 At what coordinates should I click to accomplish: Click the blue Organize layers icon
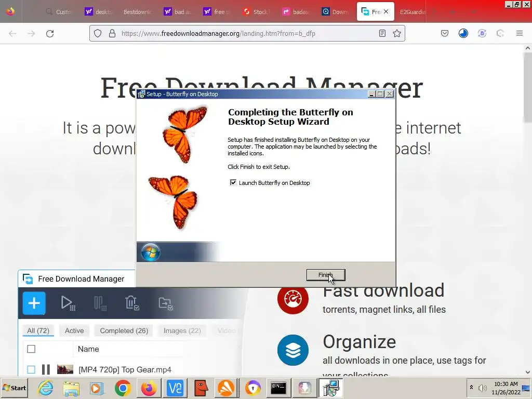293,350
